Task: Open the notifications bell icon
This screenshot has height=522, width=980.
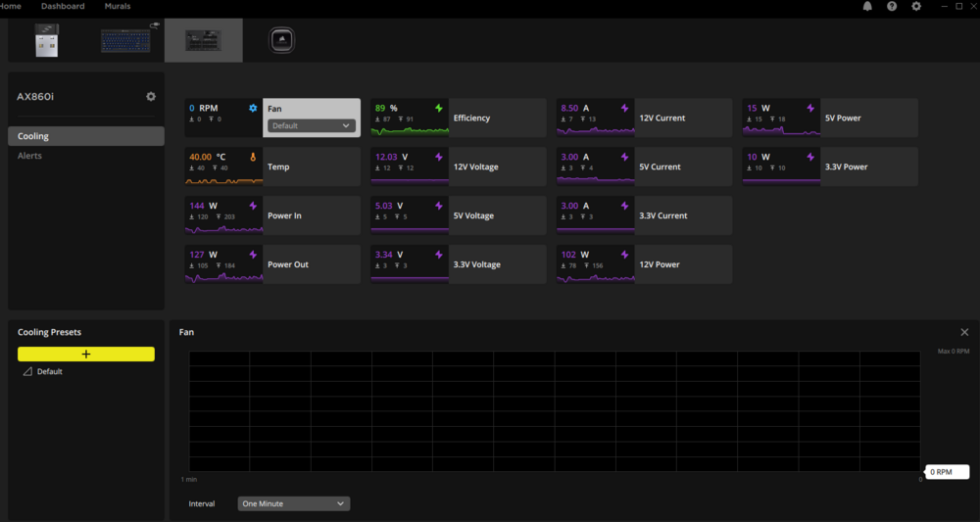Action: (x=867, y=6)
